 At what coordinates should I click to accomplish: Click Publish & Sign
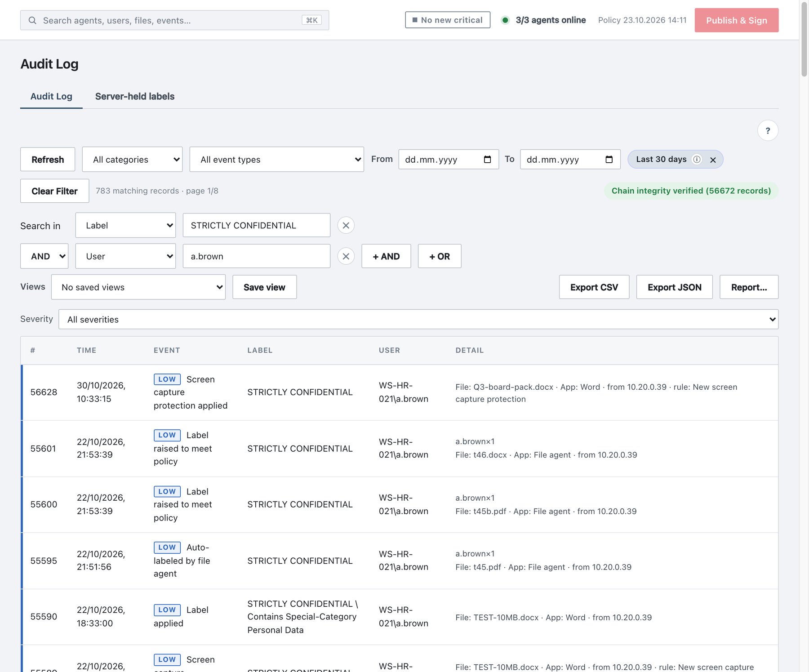pos(736,20)
